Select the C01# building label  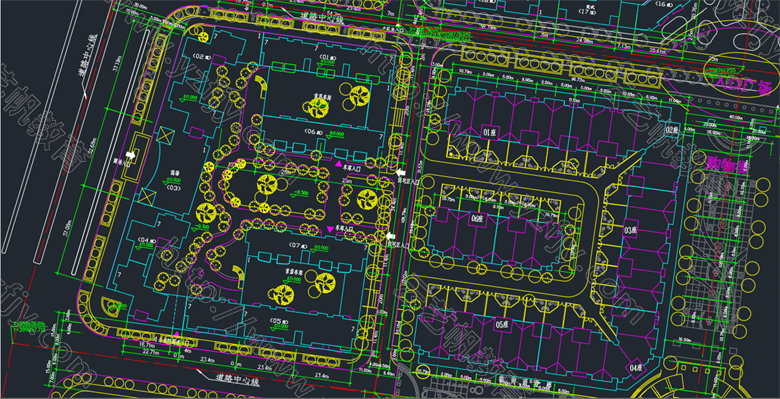click(x=327, y=56)
